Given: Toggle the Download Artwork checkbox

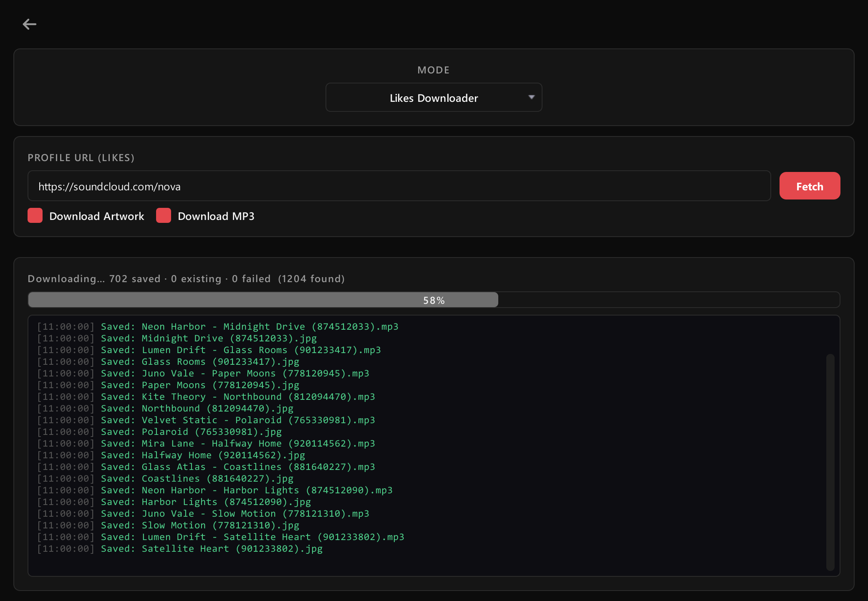Looking at the screenshot, I should tap(35, 216).
